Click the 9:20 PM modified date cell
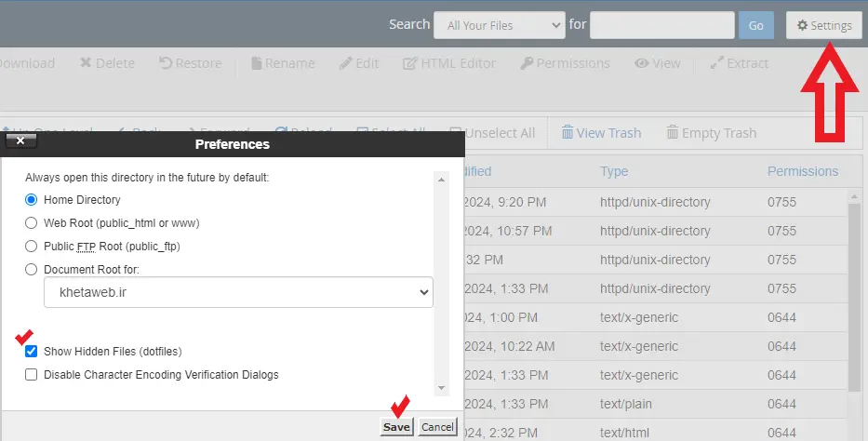 (x=505, y=202)
